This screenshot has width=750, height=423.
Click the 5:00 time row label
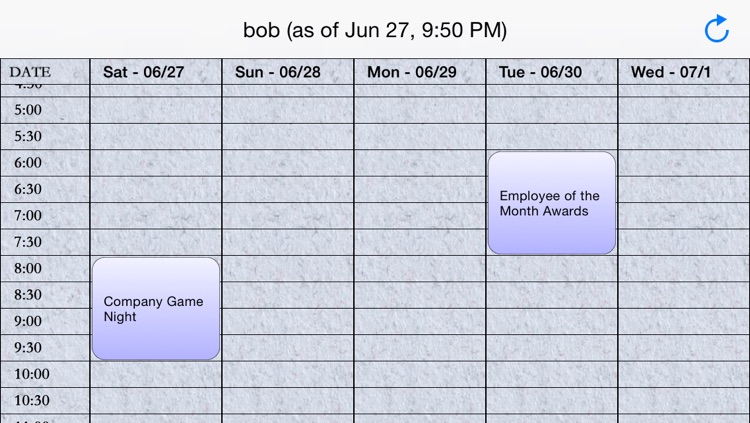click(28, 110)
